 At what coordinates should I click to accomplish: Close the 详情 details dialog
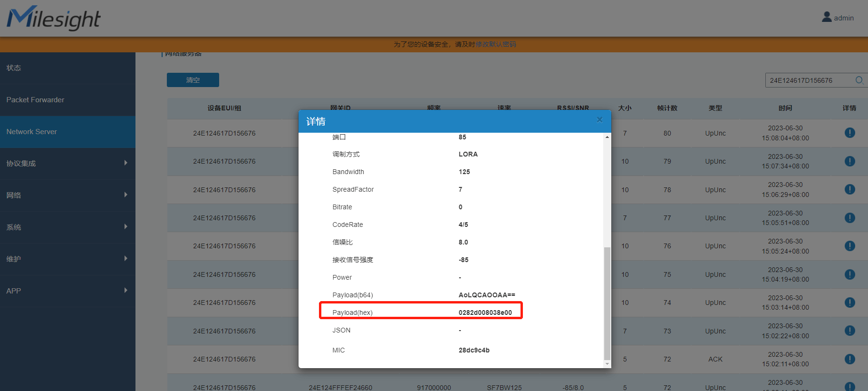point(599,120)
